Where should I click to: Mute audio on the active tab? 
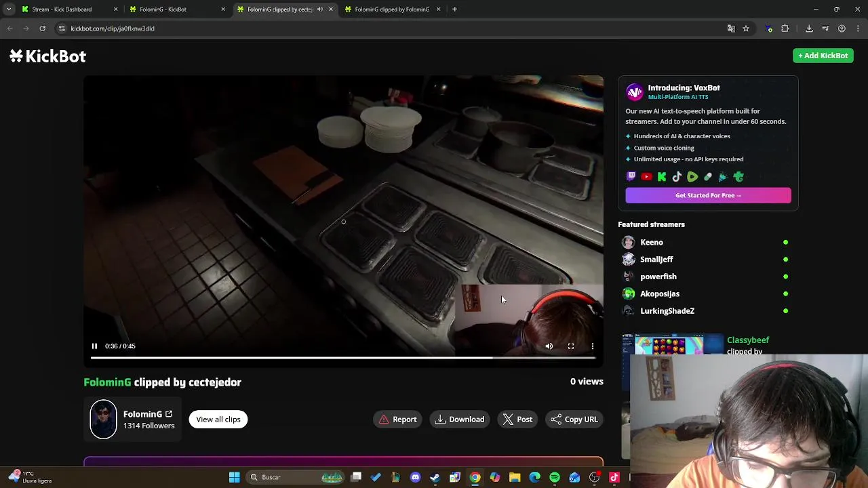coord(320,9)
